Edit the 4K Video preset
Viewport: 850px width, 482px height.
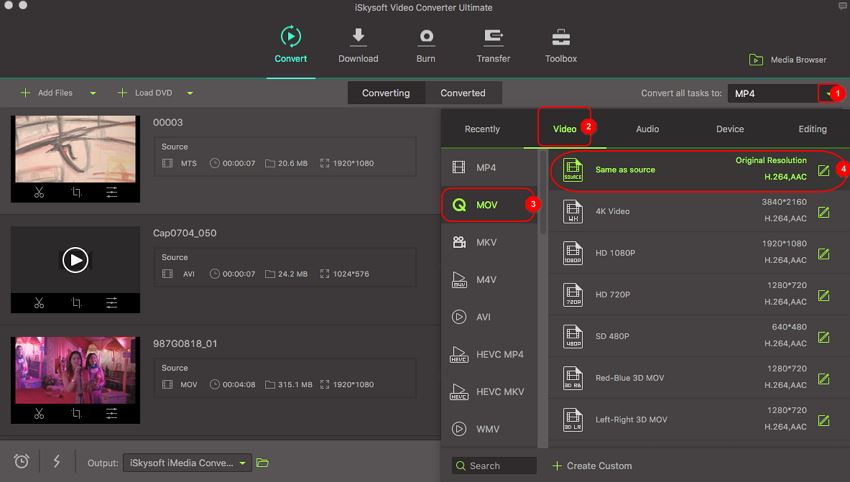[823, 212]
